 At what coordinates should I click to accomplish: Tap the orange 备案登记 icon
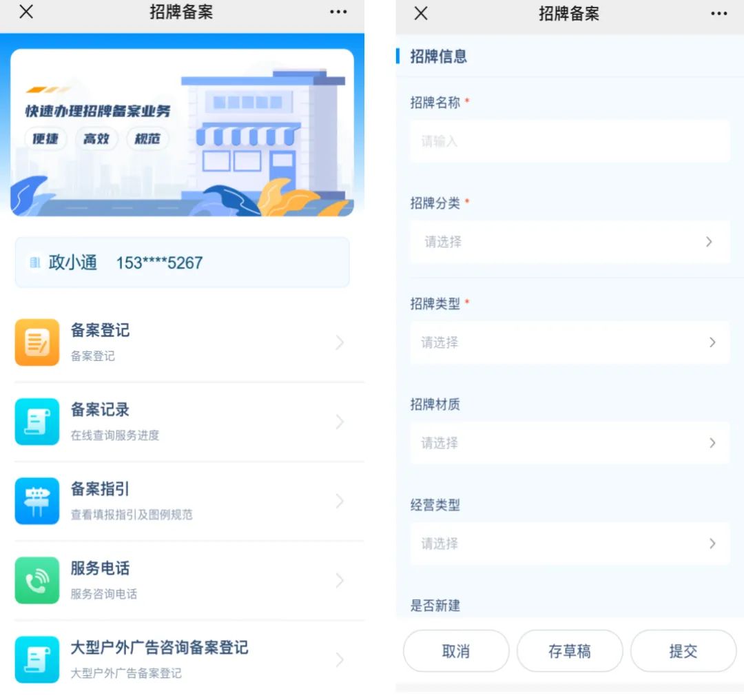(37, 342)
